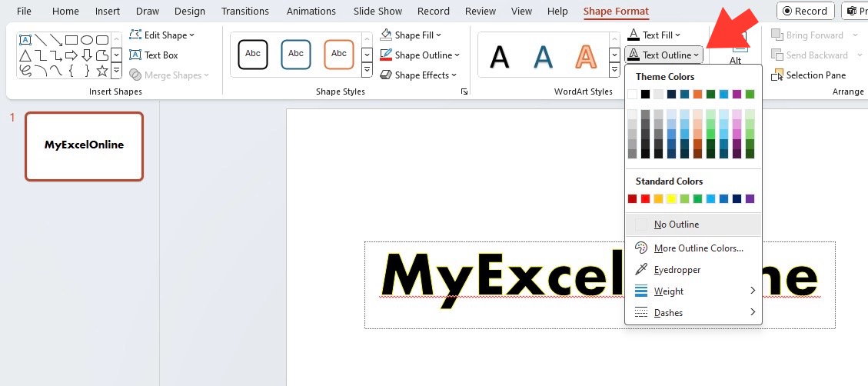Pick the Elbow Connector shape without arrowhead
This screenshot has width=868, height=386.
click(41, 55)
